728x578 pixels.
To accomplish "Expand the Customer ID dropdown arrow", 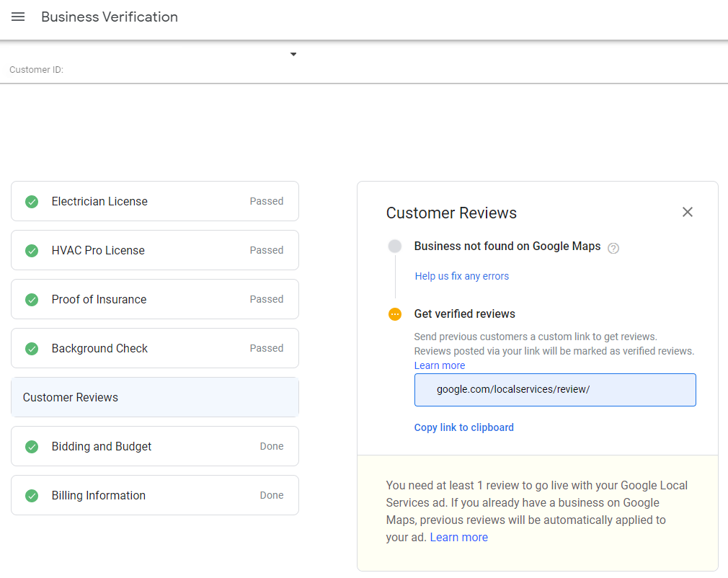I will pyautogui.click(x=293, y=55).
